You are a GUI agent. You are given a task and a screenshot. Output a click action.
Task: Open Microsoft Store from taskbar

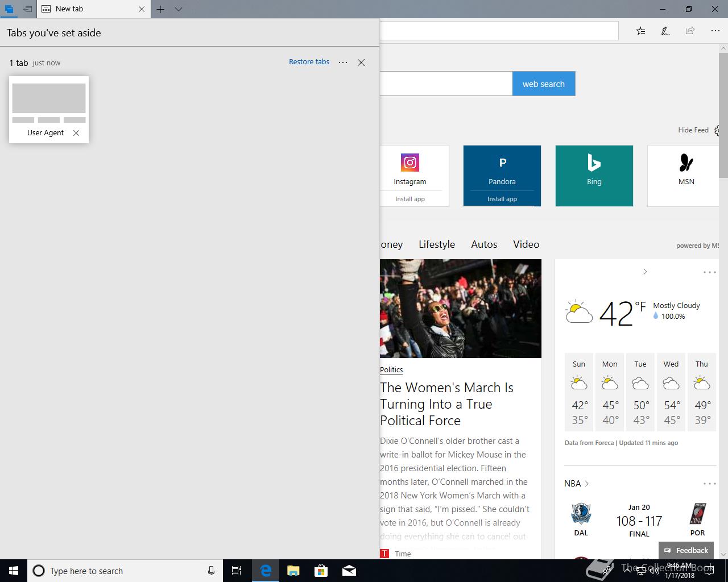pos(321,571)
